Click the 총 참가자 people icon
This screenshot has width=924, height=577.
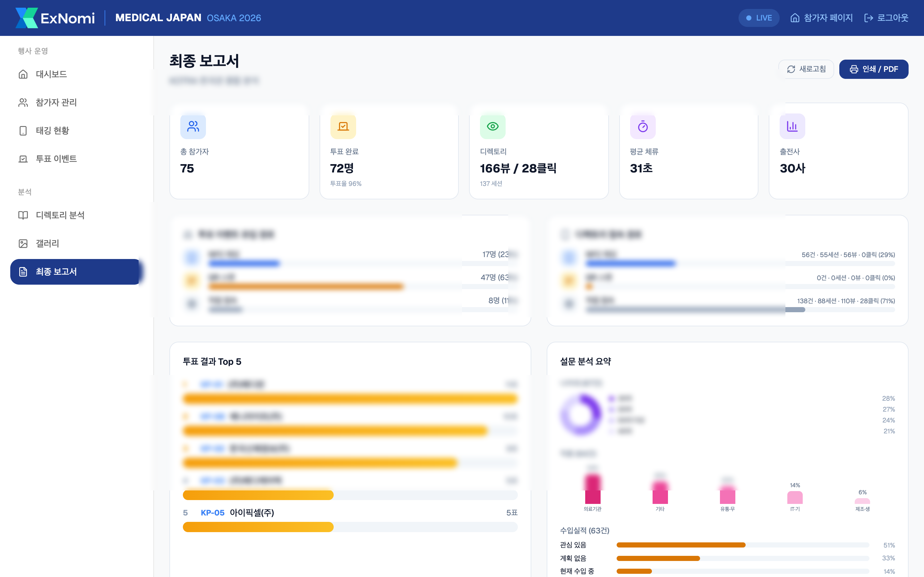coord(193,126)
